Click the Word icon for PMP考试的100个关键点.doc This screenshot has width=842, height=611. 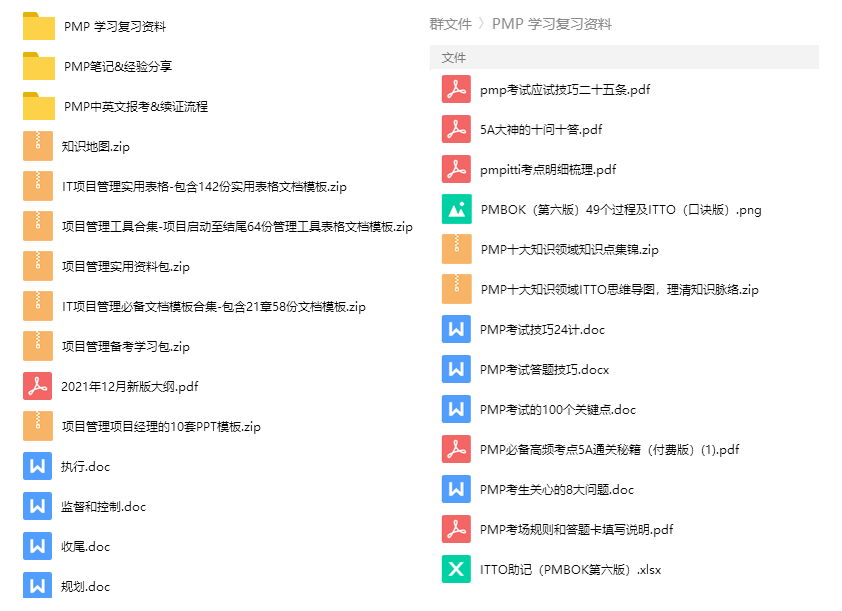point(456,409)
